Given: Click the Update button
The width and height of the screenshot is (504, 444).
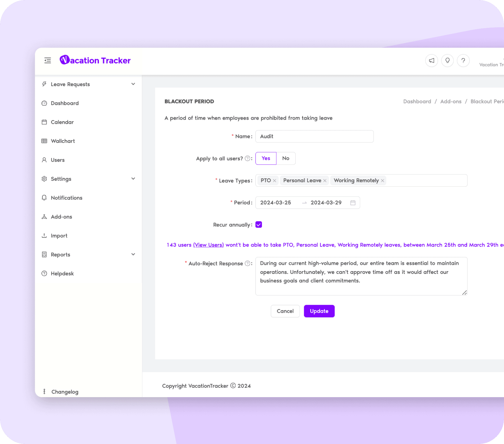Looking at the screenshot, I should [x=319, y=311].
